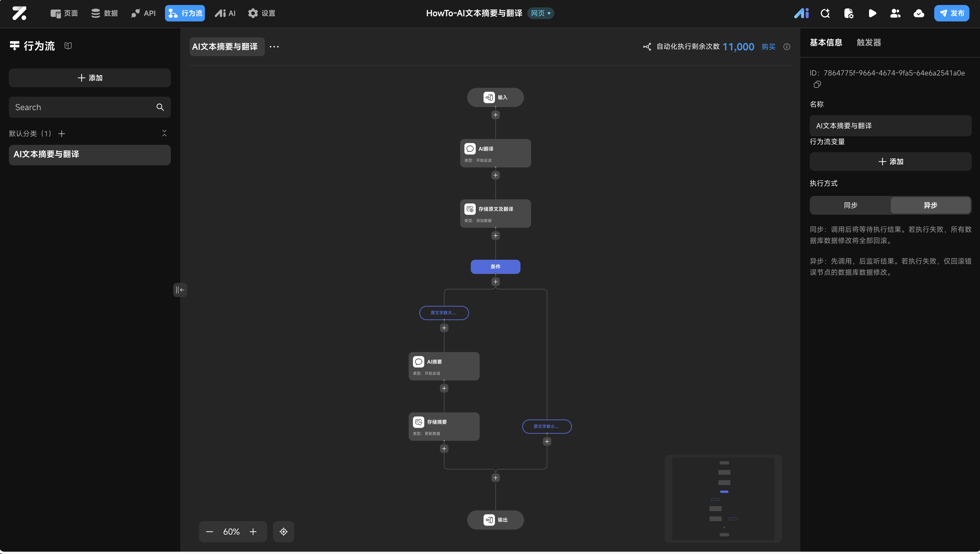
Task: Click the AI assistant icon in top bar
Action: (x=801, y=13)
